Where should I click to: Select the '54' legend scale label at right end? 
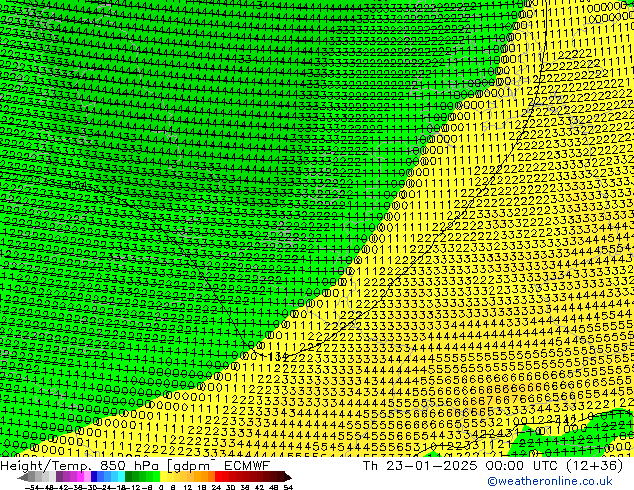288,487
